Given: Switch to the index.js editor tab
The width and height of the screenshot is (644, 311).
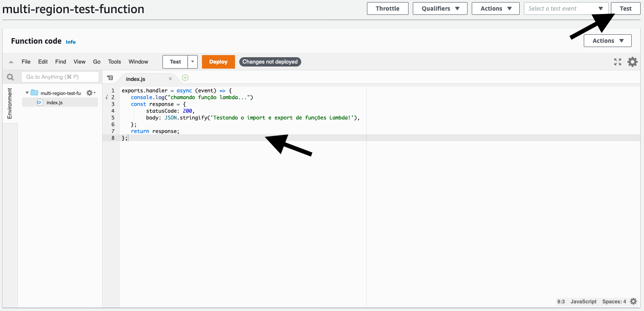Looking at the screenshot, I should (136, 79).
